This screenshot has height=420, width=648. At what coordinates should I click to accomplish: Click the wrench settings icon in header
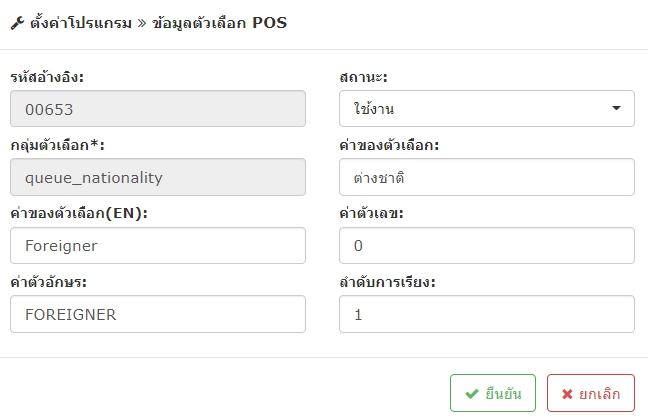pos(17,23)
